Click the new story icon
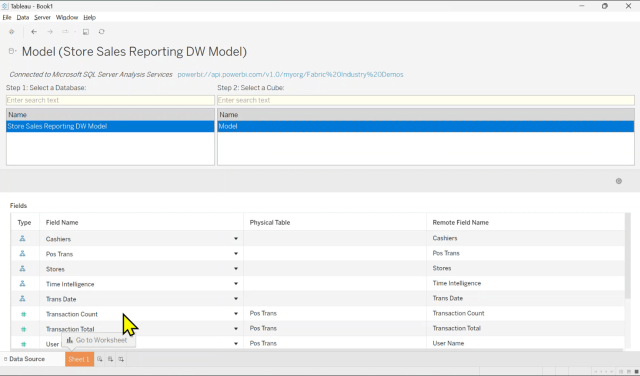Screen dimensions: 640x376 click(x=121, y=359)
